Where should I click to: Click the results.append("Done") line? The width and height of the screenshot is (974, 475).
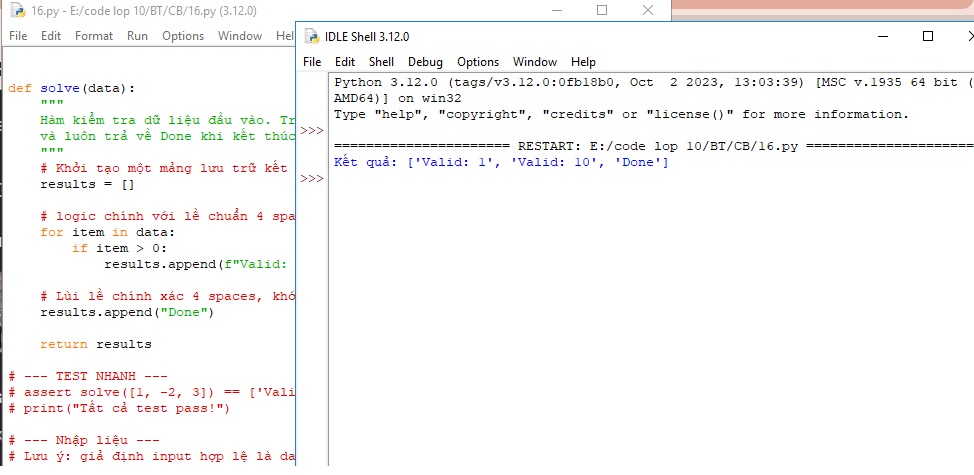pos(127,312)
